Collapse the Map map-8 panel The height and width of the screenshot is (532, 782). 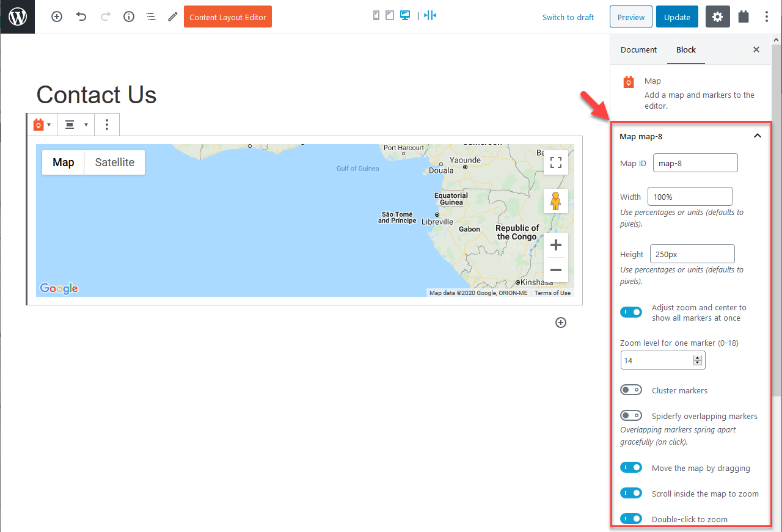[758, 136]
